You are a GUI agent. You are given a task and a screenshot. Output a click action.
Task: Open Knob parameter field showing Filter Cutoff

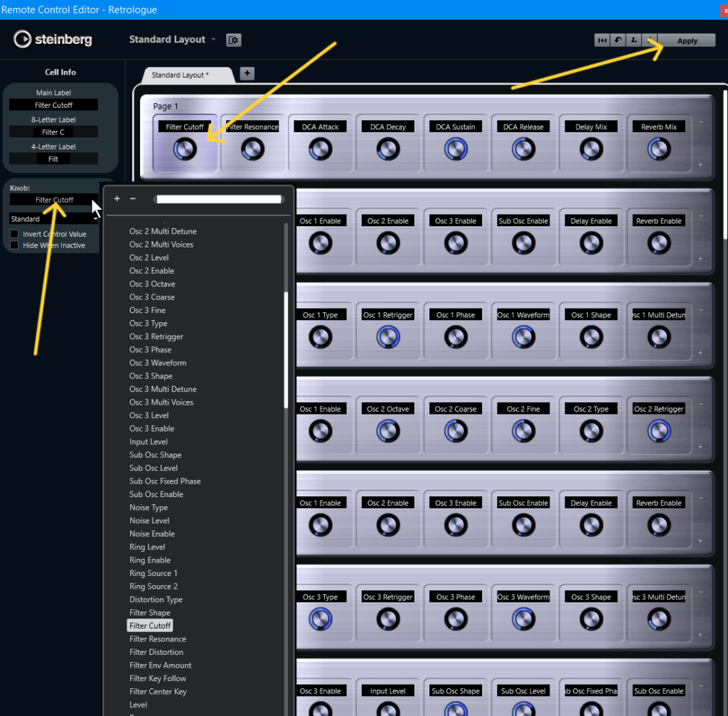pos(54,200)
